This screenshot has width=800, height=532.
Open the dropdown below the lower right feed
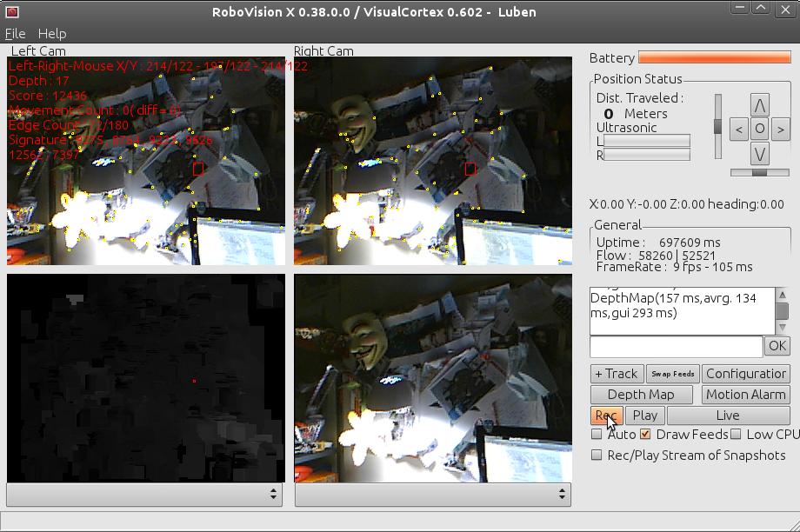[433, 495]
